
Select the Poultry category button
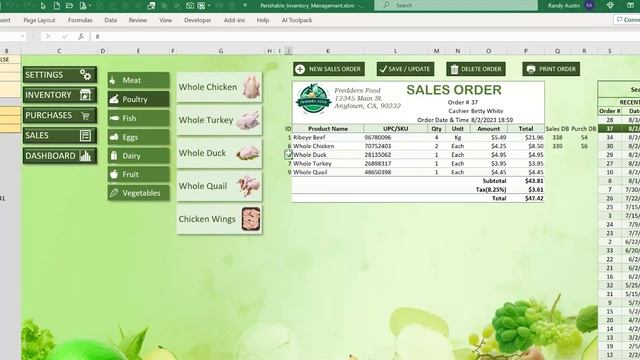pyautogui.click(x=138, y=99)
